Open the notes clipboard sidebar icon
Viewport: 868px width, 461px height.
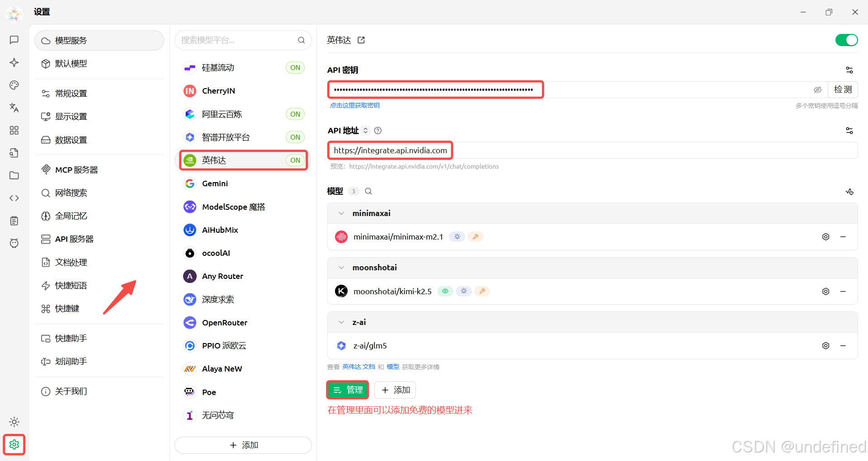point(14,221)
